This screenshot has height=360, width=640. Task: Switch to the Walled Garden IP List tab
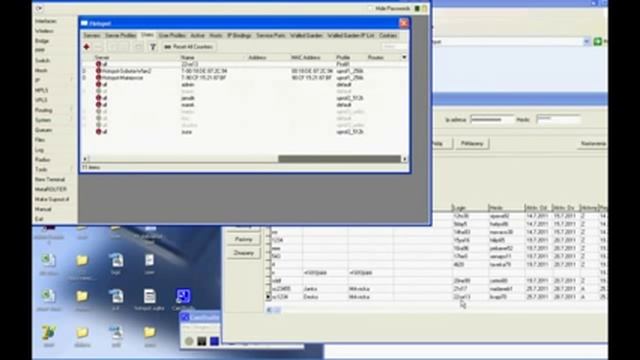(351, 36)
